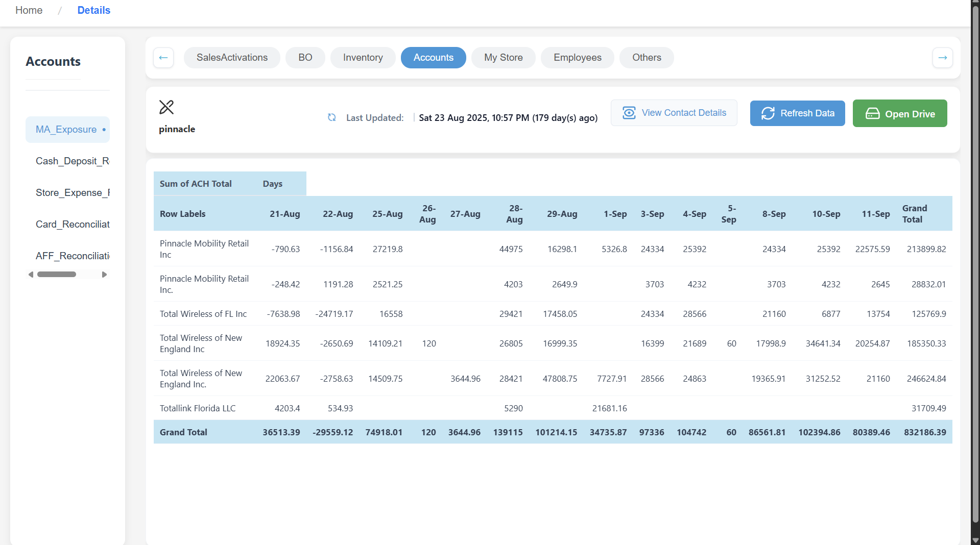Click View Contact Details
This screenshot has width=980, height=545.
674,113
